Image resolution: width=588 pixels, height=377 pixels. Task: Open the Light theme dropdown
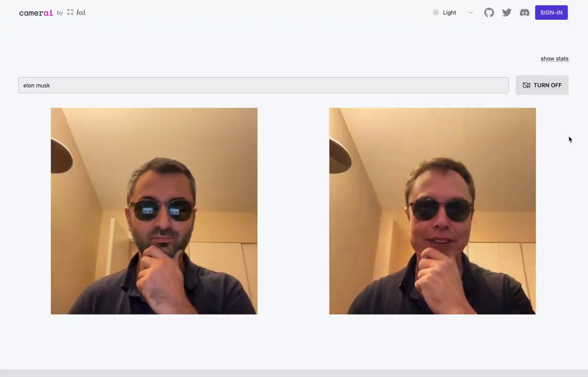[x=453, y=13]
